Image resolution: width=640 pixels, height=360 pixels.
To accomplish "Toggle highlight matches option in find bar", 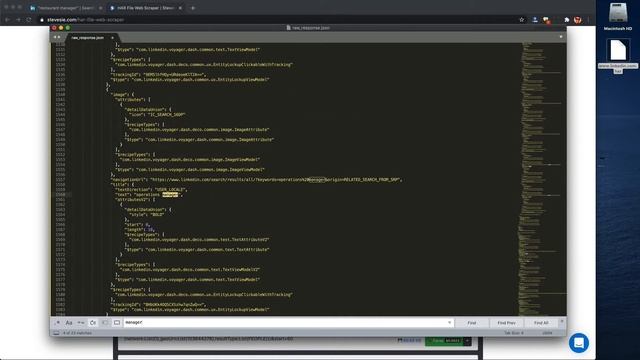I will click(117, 322).
